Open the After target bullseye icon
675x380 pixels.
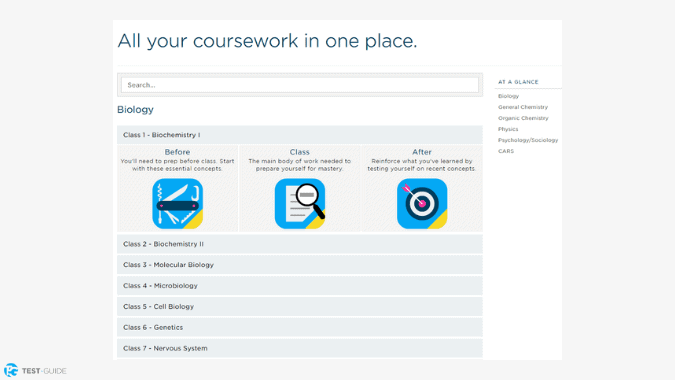[x=422, y=204]
